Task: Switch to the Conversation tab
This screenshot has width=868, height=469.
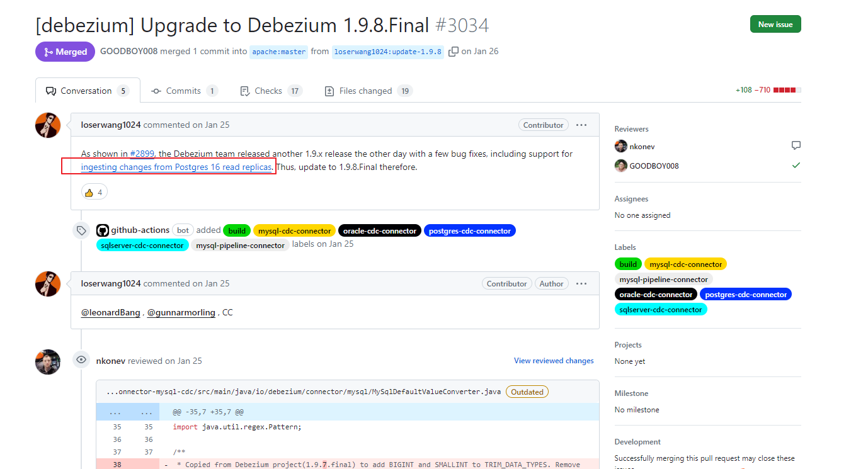Action: 88,91
